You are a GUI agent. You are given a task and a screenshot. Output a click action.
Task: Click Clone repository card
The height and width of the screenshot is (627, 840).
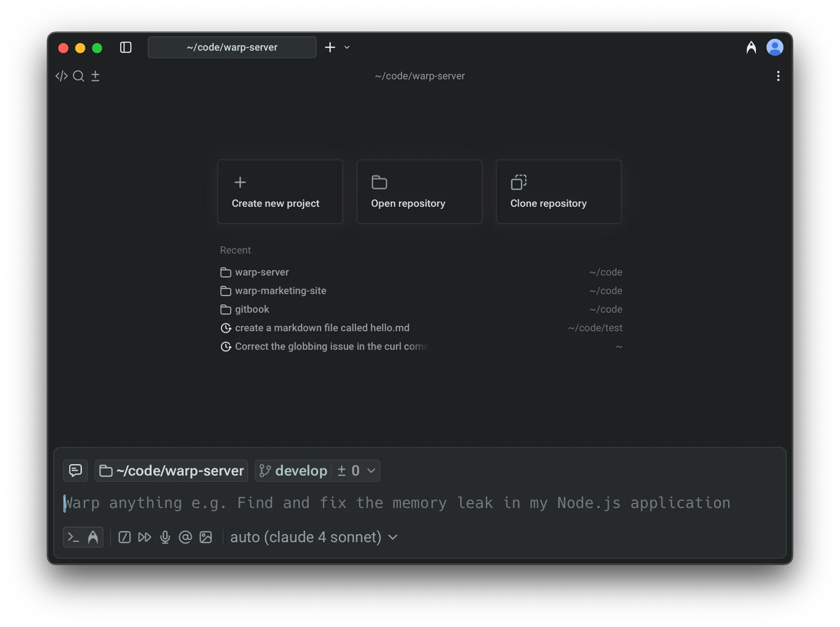[x=559, y=192]
